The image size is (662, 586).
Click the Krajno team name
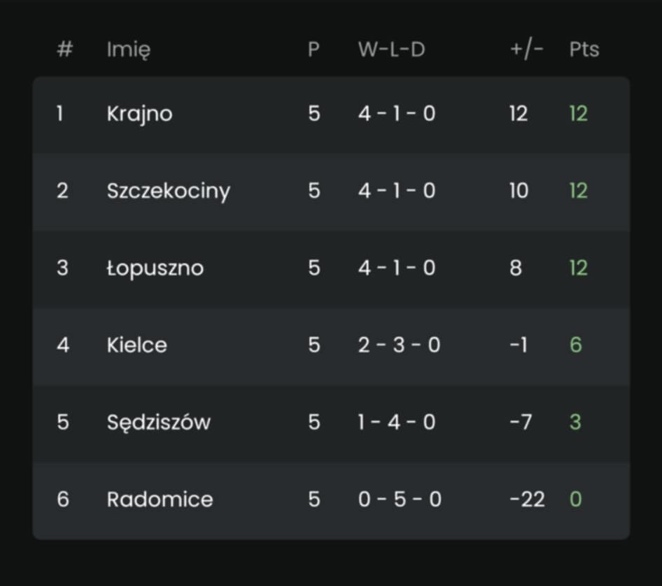point(139,114)
